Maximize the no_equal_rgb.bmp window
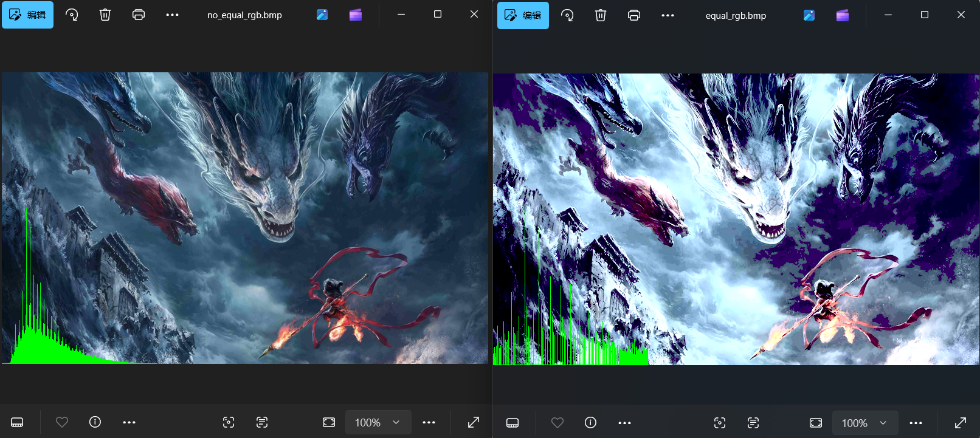The height and width of the screenshot is (438, 980). tap(438, 14)
